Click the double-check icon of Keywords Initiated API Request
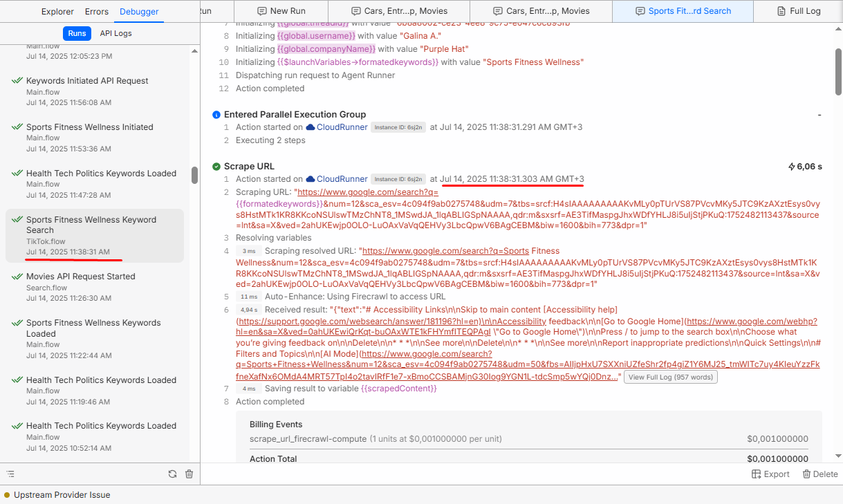The height and width of the screenshot is (504, 843). (x=17, y=81)
